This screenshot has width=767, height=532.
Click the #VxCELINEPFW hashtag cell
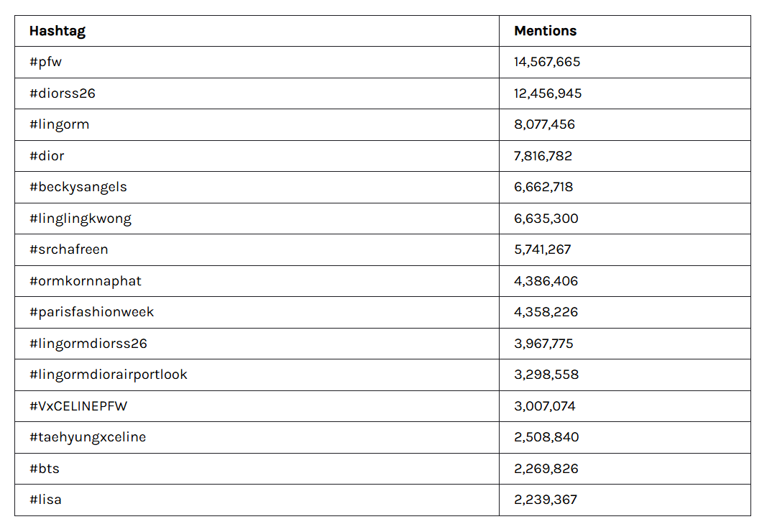[x=78, y=406]
